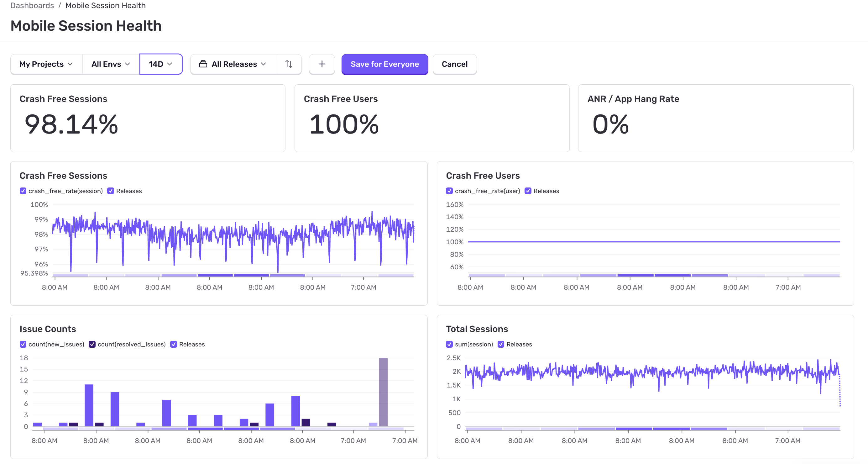
Task: Open the add widget plus icon
Action: [x=322, y=64]
